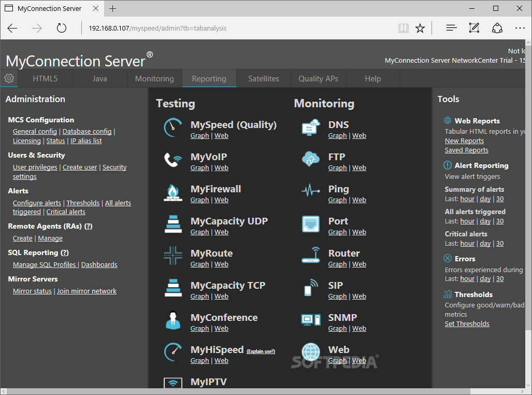The height and width of the screenshot is (395, 532).
Task: Open the Help tab
Action: point(373,78)
